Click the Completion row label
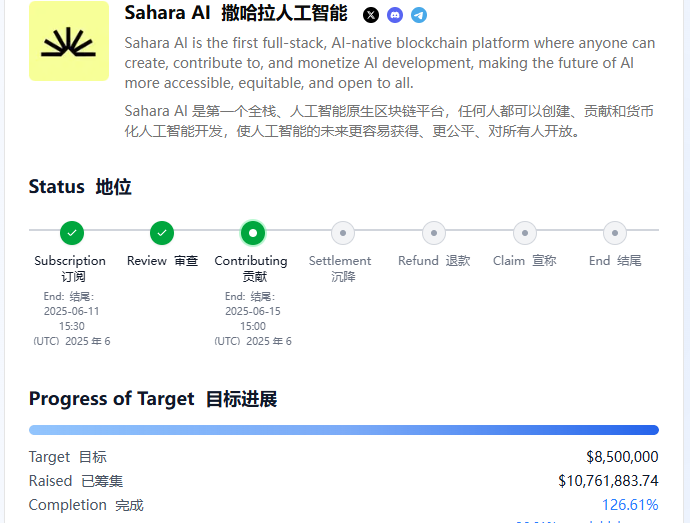This screenshot has height=523, width=690. coord(86,505)
